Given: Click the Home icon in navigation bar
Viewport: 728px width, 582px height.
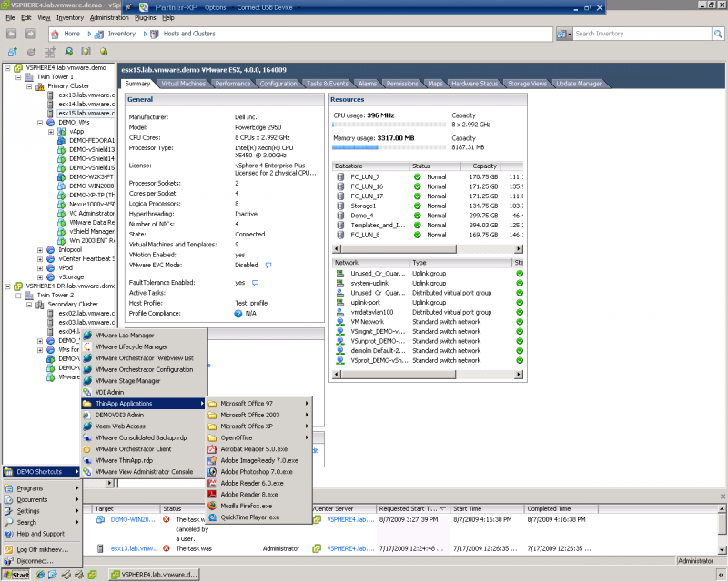Looking at the screenshot, I should (x=55, y=34).
